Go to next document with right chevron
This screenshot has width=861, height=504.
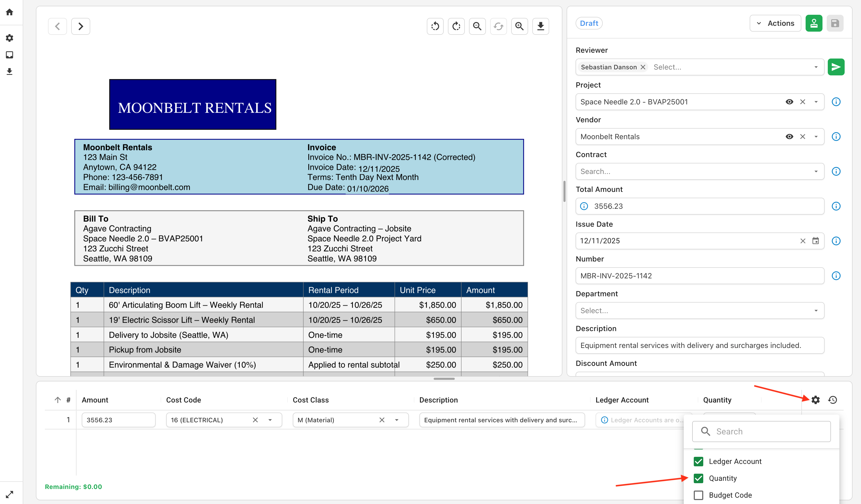pyautogui.click(x=81, y=26)
